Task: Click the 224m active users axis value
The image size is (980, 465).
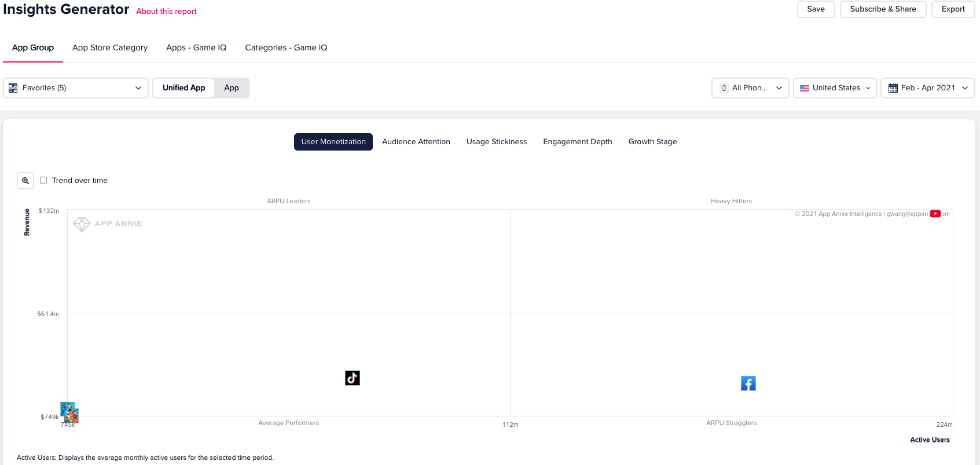Action: (x=945, y=424)
